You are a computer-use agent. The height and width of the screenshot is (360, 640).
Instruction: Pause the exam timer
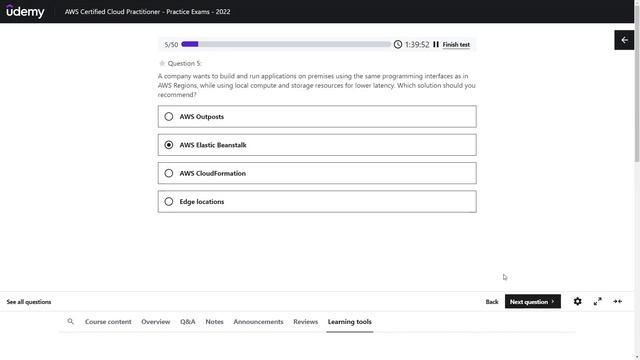tap(436, 44)
